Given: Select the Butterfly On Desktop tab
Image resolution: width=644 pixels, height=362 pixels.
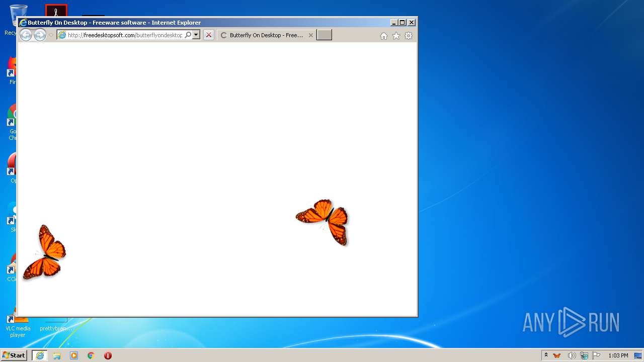Looking at the screenshot, I should [266, 35].
